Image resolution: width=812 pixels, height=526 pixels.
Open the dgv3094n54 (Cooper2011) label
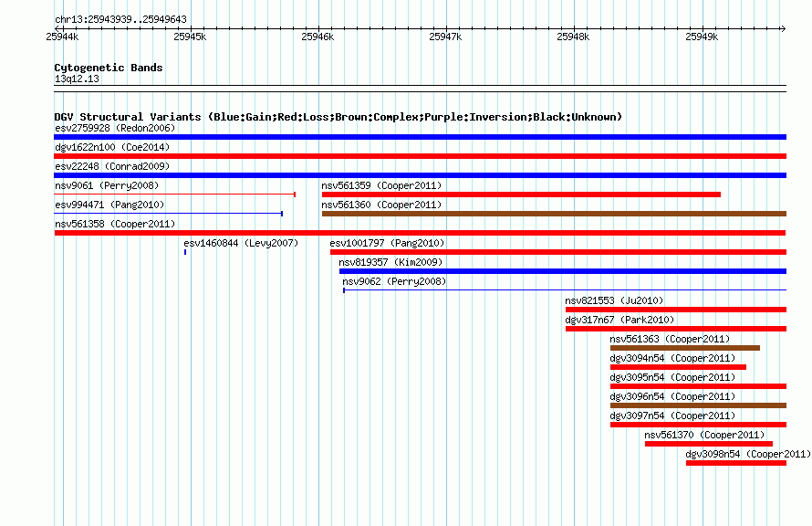[x=672, y=358]
